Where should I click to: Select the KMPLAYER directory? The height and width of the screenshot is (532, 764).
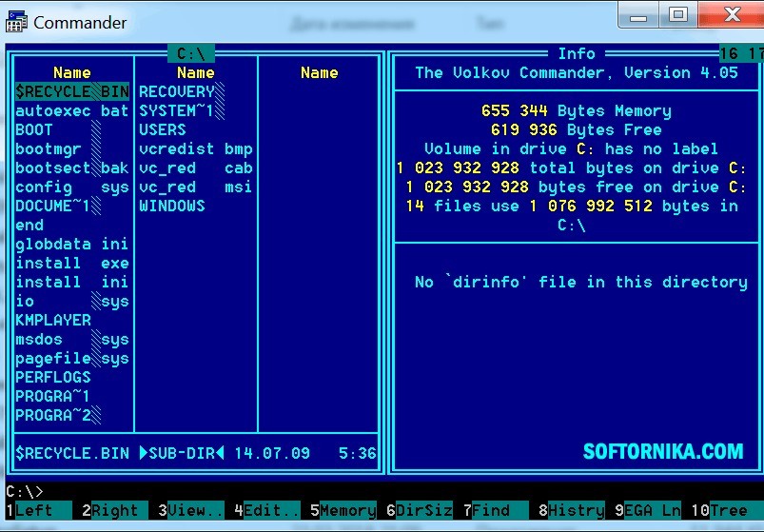(x=53, y=321)
